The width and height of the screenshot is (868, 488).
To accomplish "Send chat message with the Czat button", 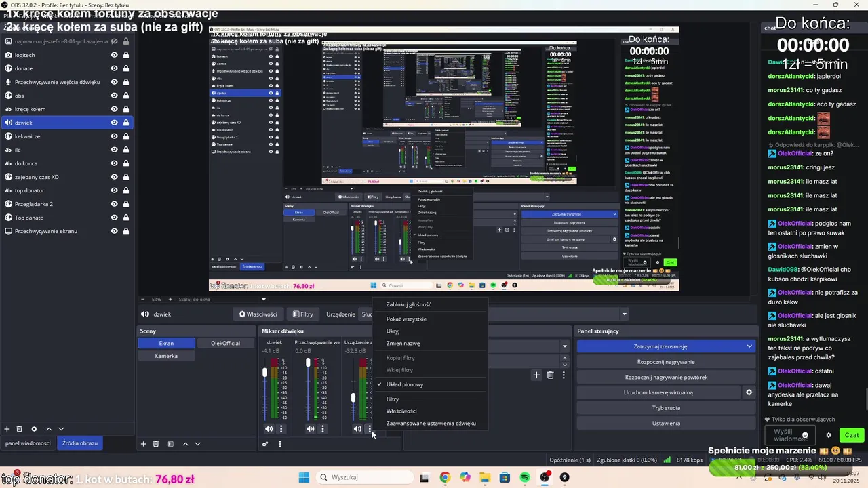I will click(x=851, y=435).
